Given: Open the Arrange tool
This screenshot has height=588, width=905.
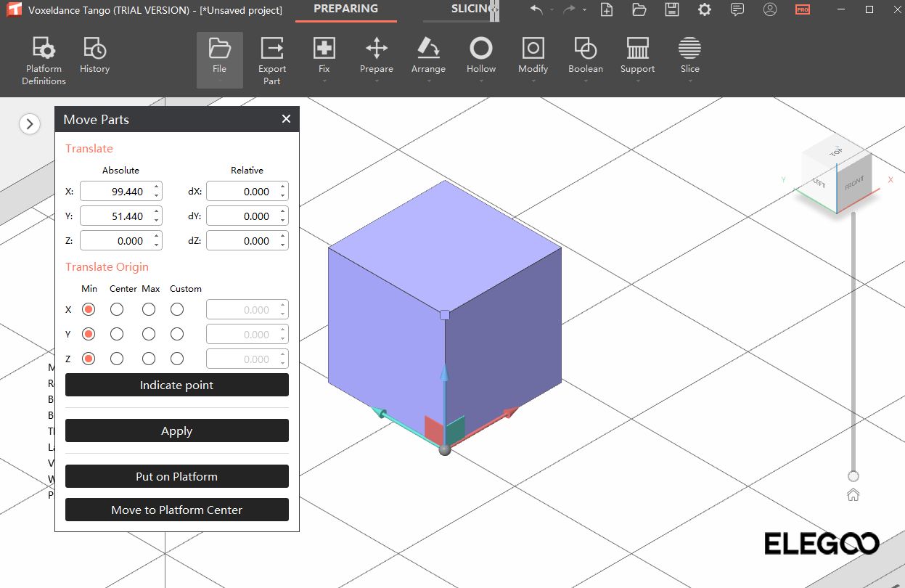Looking at the screenshot, I should coord(428,56).
